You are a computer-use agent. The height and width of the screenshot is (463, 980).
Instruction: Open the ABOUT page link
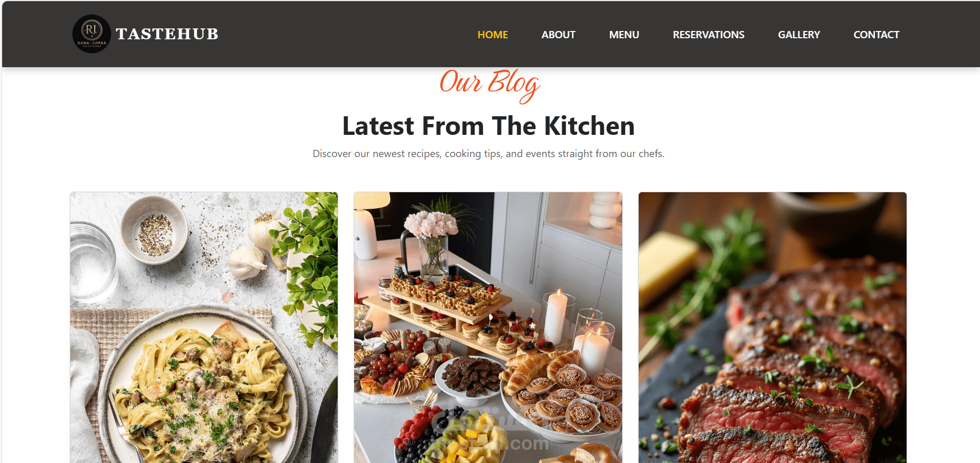coord(558,35)
